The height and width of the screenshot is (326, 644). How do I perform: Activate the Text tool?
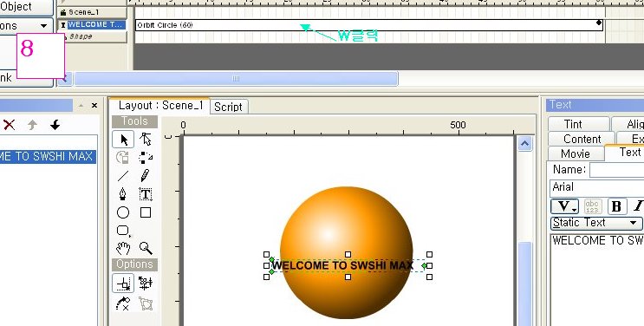point(146,194)
